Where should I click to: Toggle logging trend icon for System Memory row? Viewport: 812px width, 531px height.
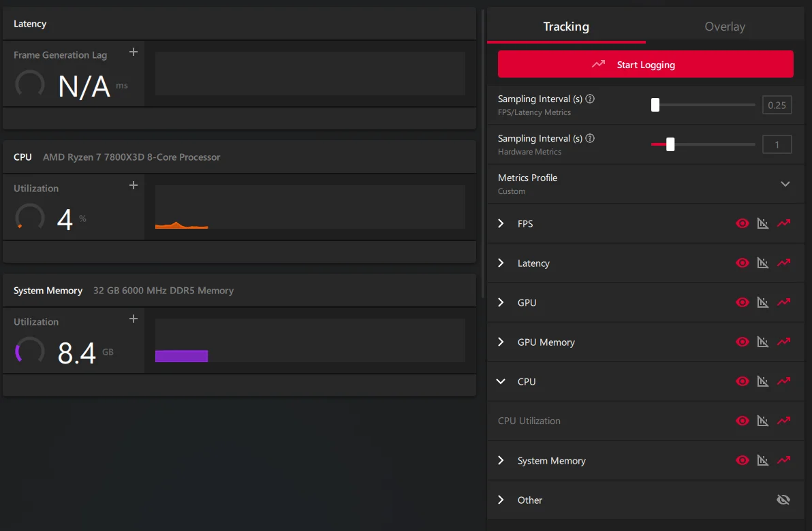coord(783,460)
